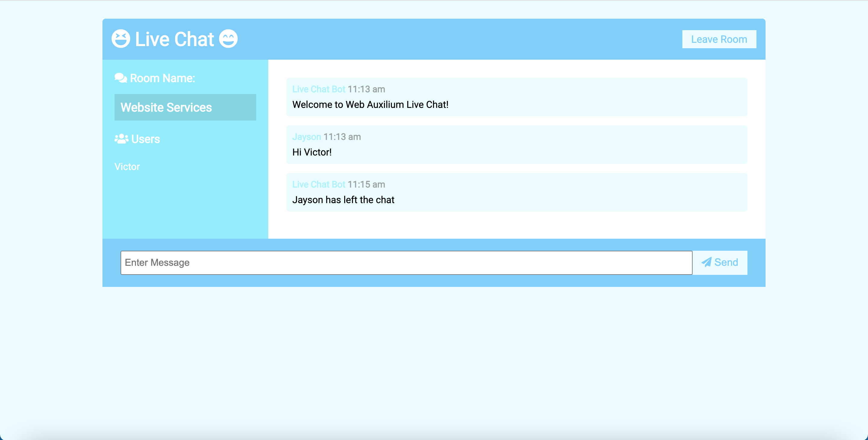Click the welcome message from Live Chat Bot
Screen dimensions: 868x440
coord(370,105)
